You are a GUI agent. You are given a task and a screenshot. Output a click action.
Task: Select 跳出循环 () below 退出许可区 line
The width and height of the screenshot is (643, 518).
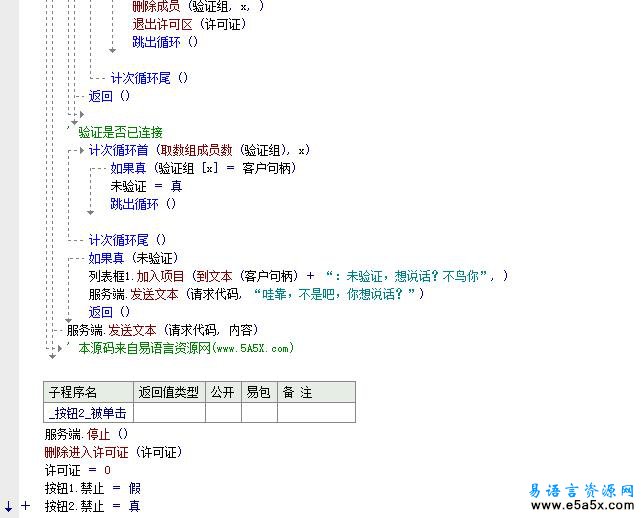click(x=165, y=42)
